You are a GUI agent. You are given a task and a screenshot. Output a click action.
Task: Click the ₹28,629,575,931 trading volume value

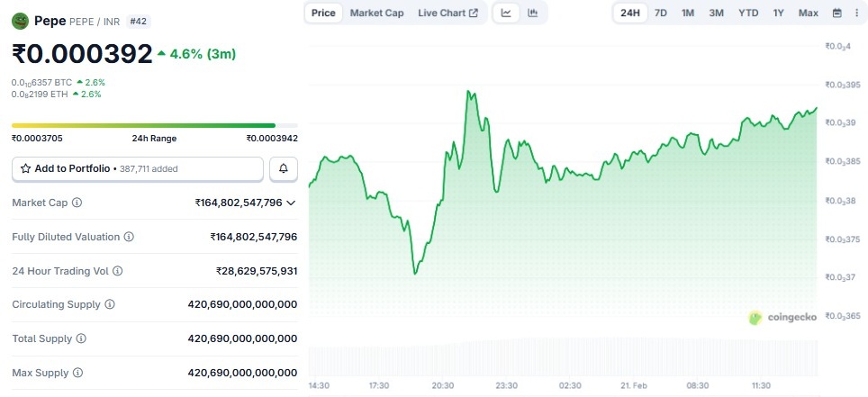257,271
